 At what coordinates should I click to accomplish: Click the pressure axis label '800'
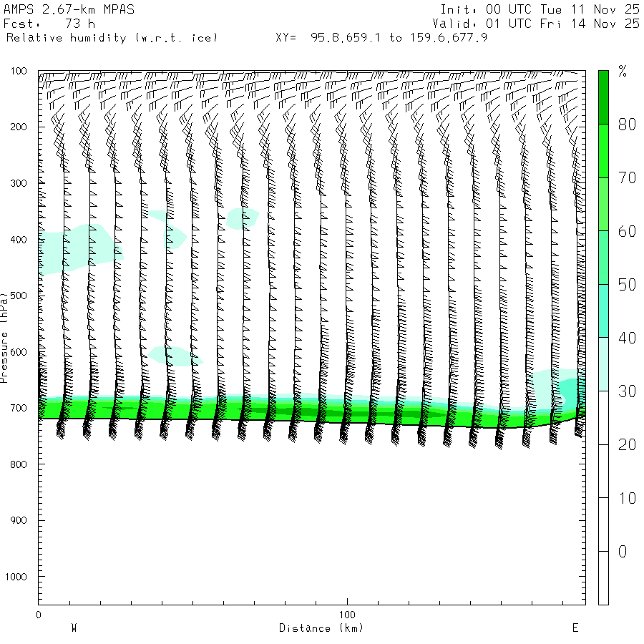[19, 464]
